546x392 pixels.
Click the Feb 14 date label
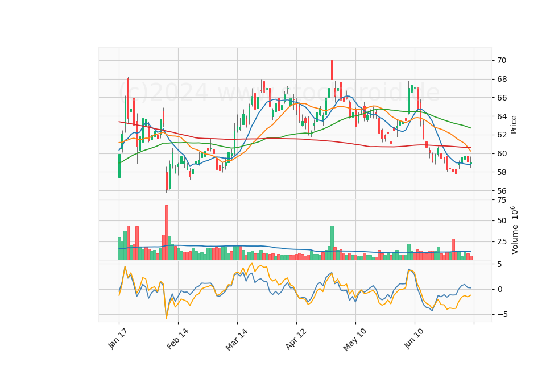coord(177,339)
